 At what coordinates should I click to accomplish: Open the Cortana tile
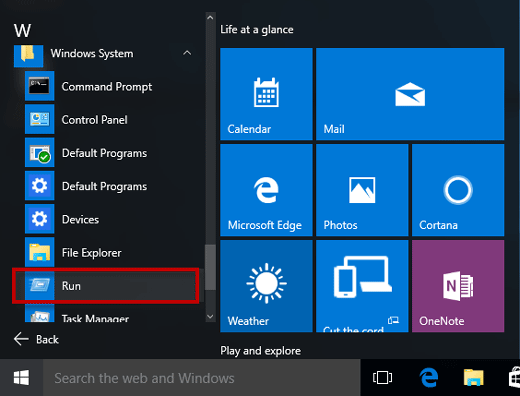click(x=458, y=190)
